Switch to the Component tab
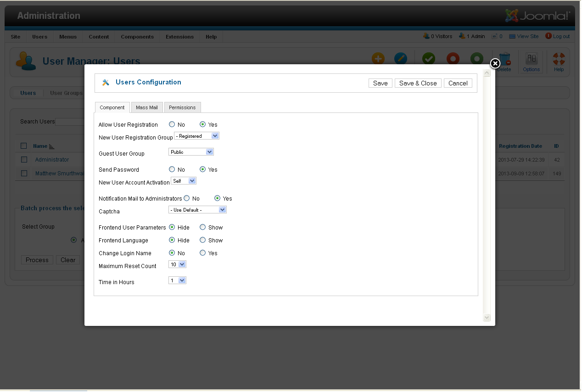Image resolution: width=582 pixels, height=392 pixels. tap(112, 107)
